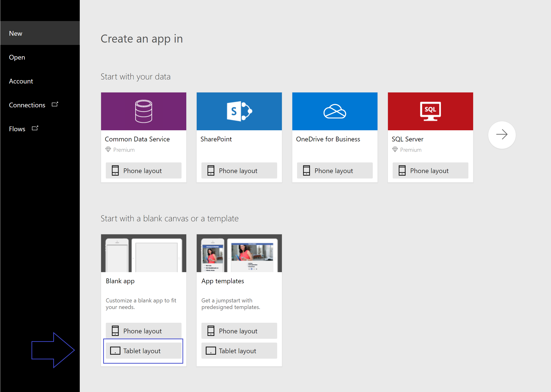The height and width of the screenshot is (392, 551).
Task: Click phone icon in OneDrive Phone layout
Action: (307, 170)
